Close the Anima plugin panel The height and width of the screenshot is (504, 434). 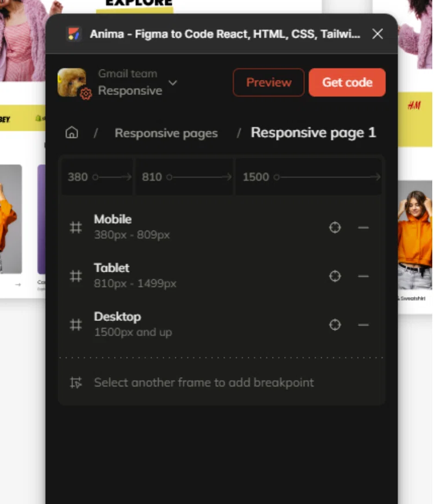(x=377, y=34)
